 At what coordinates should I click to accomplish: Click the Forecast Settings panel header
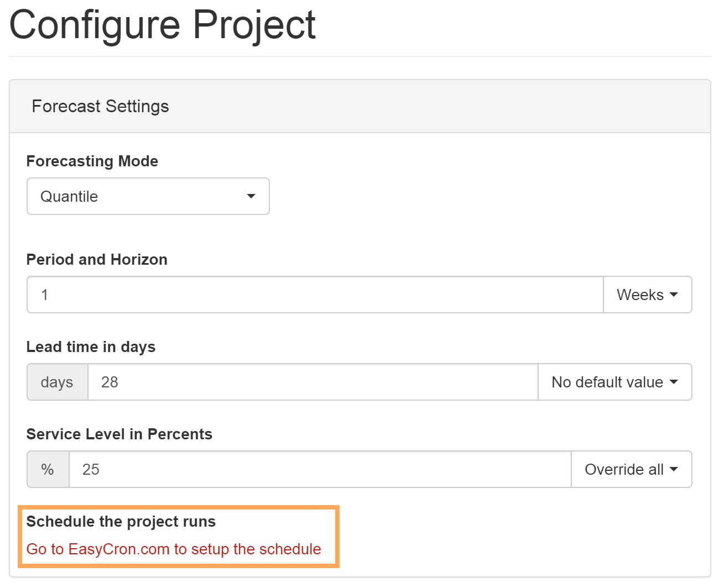point(100,106)
